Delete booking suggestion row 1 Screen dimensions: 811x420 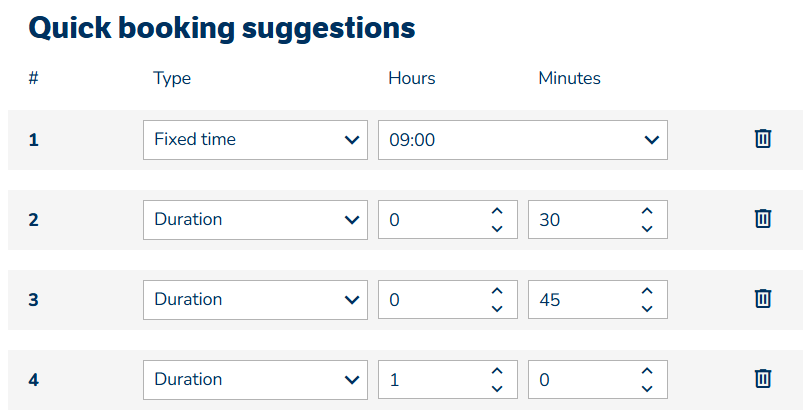pyautogui.click(x=762, y=139)
